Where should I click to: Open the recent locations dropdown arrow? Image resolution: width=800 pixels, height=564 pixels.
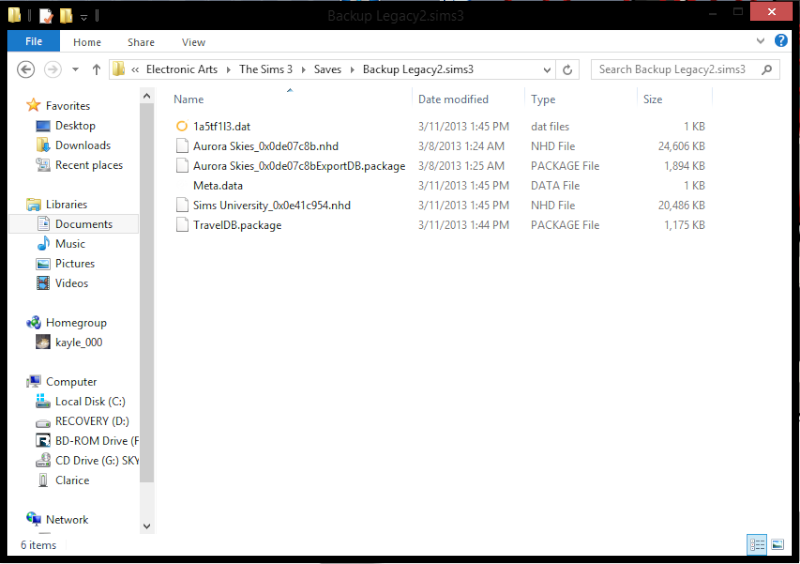click(x=76, y=69)
